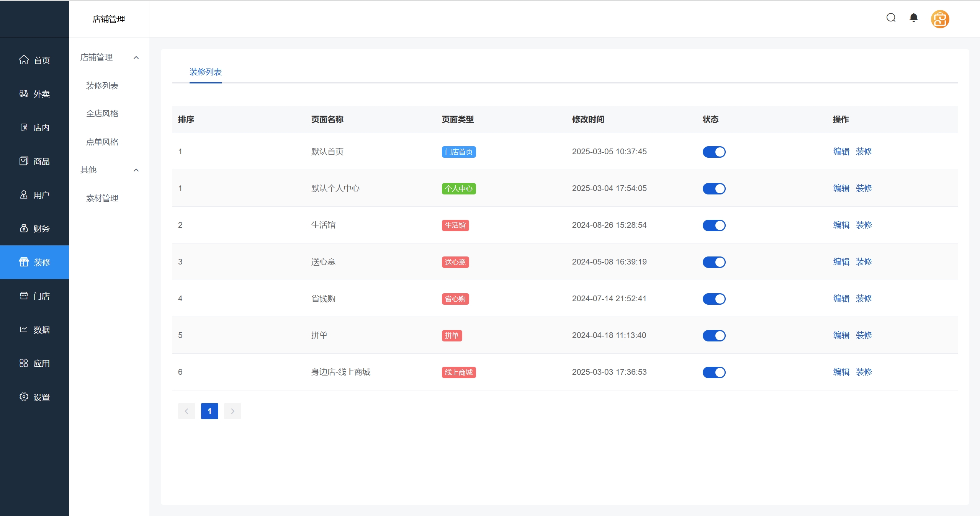
Task: Open the 外卖 delivery section icon
Action: click(24, 94)
